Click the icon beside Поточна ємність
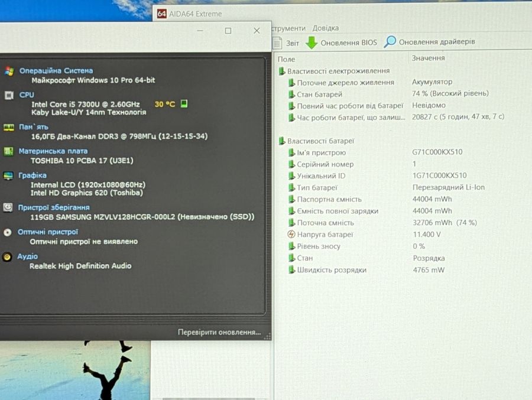Image resolution: width=532 pixels, height=400 pixels. (x=291, y=223)
